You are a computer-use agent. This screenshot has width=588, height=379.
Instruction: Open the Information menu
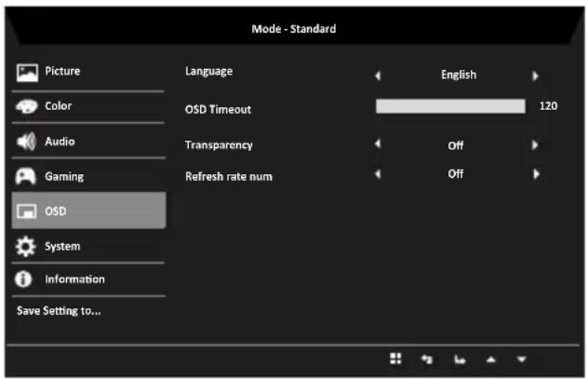[88, 279]
